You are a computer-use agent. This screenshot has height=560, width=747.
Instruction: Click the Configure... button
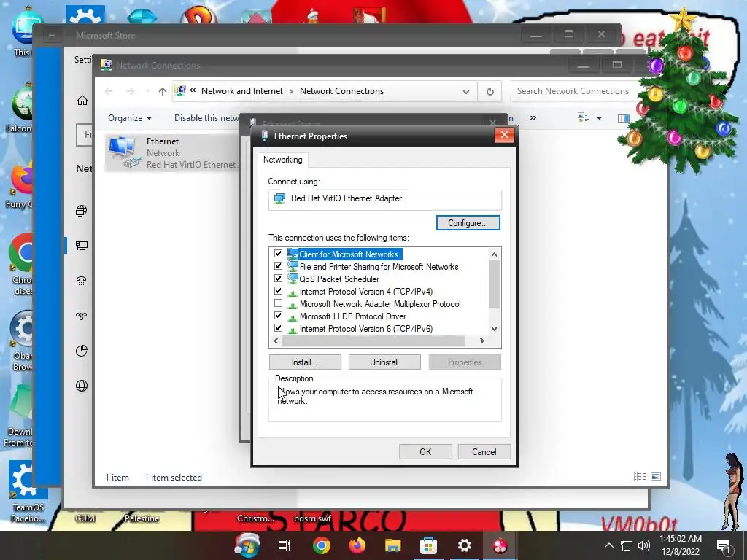tap(468, 223)
